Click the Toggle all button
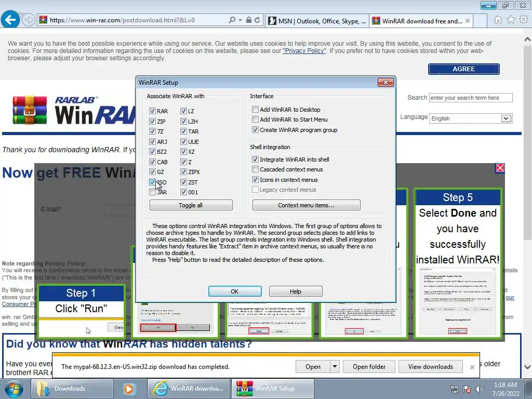This screenshot has height=399, width=532. coord(191,205)
